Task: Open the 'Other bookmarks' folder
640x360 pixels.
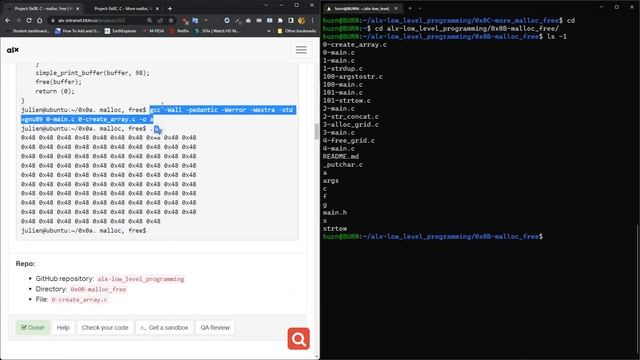Action: [x=297, y=31]
